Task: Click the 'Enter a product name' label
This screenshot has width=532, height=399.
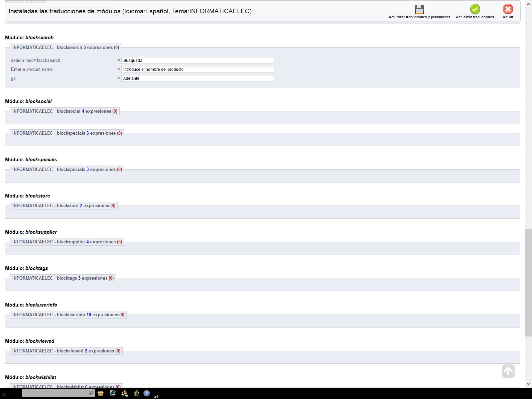Action: pos(32,69)
